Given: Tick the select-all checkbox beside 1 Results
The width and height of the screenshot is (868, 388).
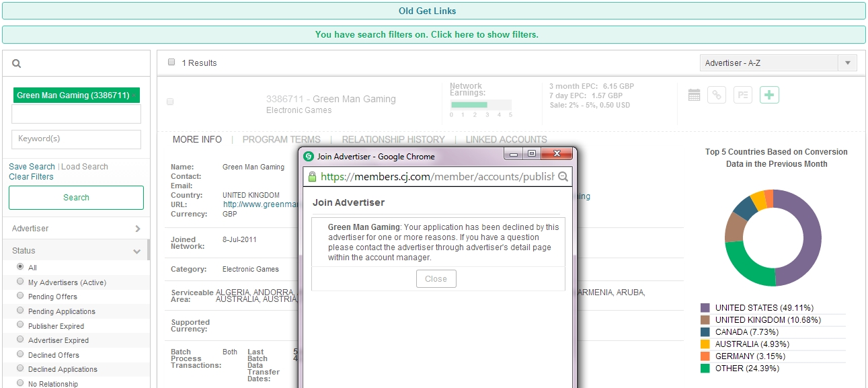Looking at the screenshot, I should 171,62.
